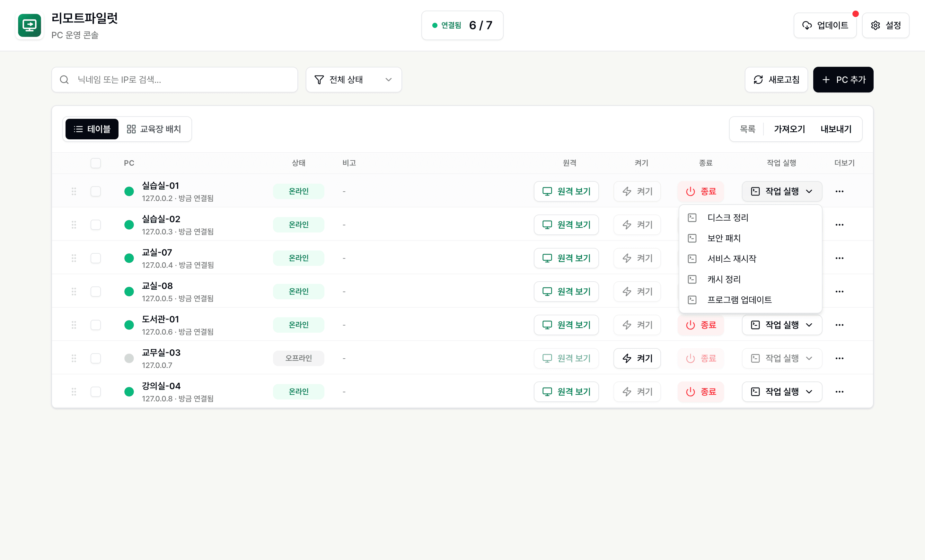Toggle the select-all checkbox in header
The width and height of the screenshot is (925, 560).
pyautogui.click(x=96, y=163)
